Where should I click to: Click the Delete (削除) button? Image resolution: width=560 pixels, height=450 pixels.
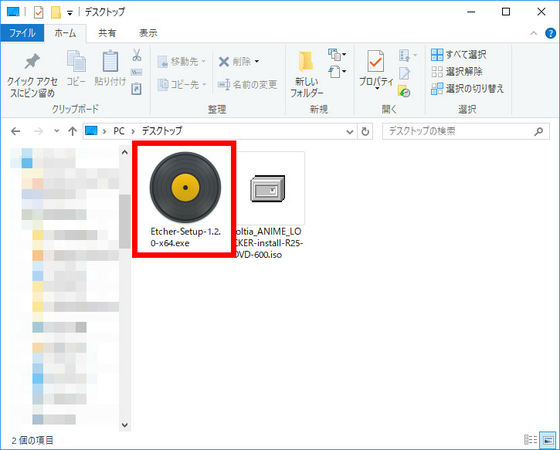click(238, 61)
